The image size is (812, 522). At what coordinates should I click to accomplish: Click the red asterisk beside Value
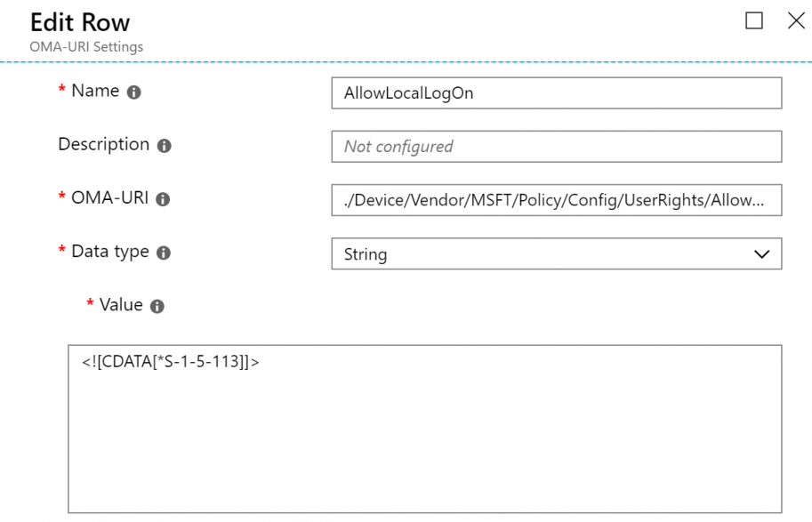89,304
